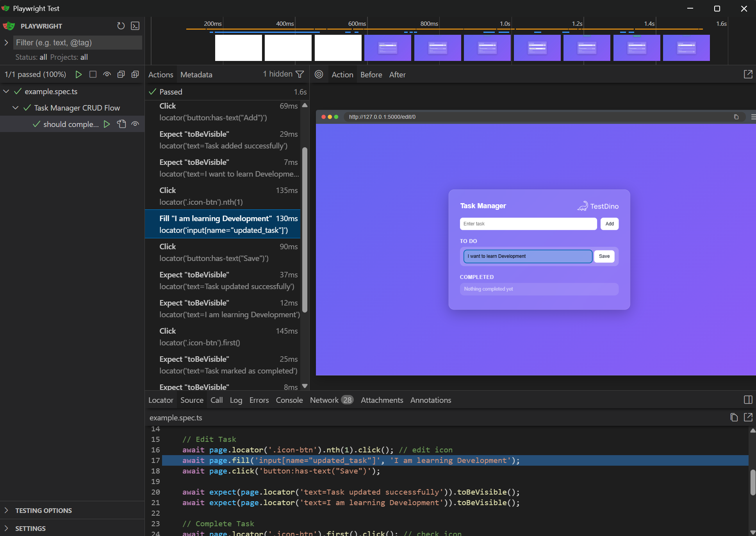Click the first white timeline thumbnail
Image resolution: width=756 pixels, height=536 pixels.
[238, 48]
